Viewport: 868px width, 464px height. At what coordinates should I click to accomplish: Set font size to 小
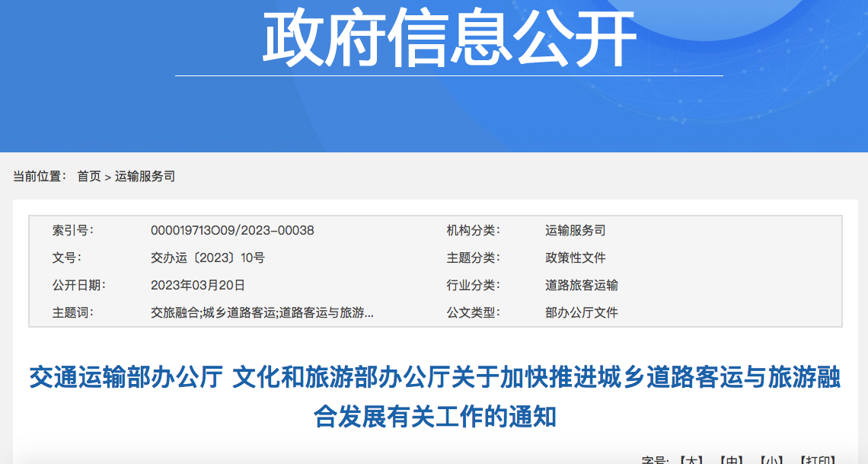772,460
